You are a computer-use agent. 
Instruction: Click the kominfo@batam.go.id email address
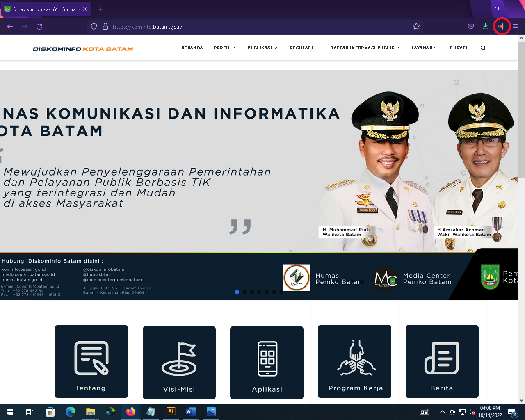(38, 286)
